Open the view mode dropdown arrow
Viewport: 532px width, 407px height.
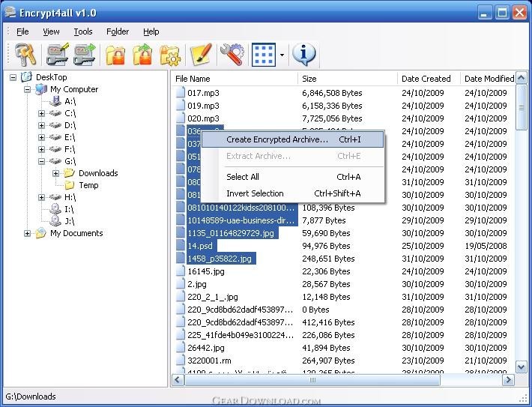point(282,54)
